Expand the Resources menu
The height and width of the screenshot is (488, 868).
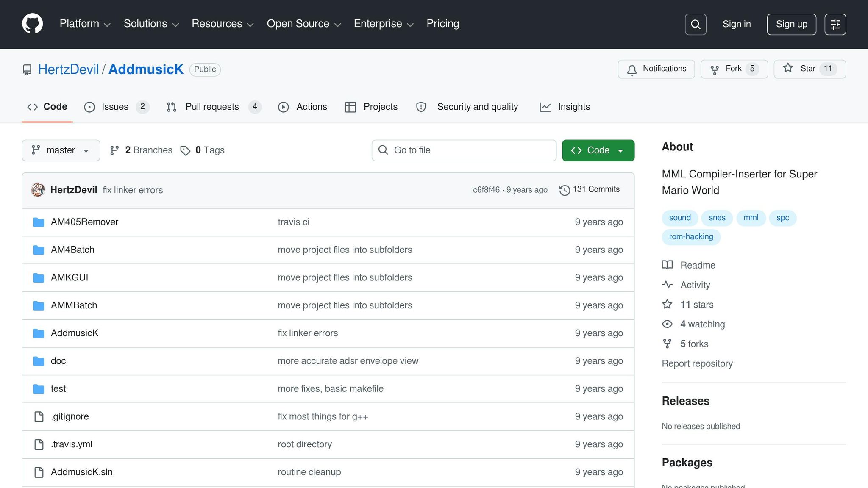[223, 24]
